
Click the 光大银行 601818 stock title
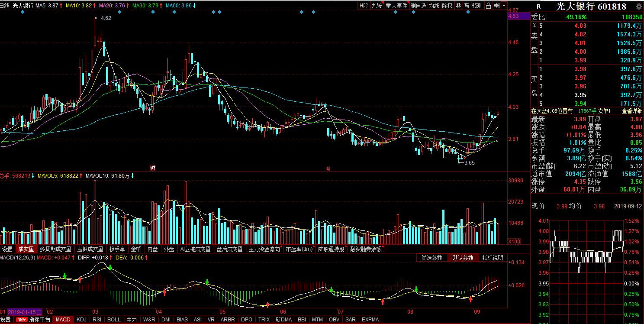click(591, 6)
